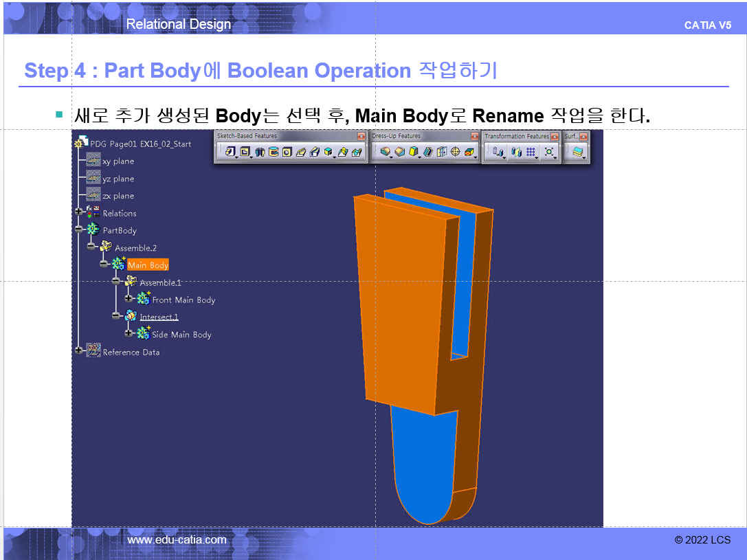Choose the Hole feature icon
The image size is (747, 560).
coord(287,152)
